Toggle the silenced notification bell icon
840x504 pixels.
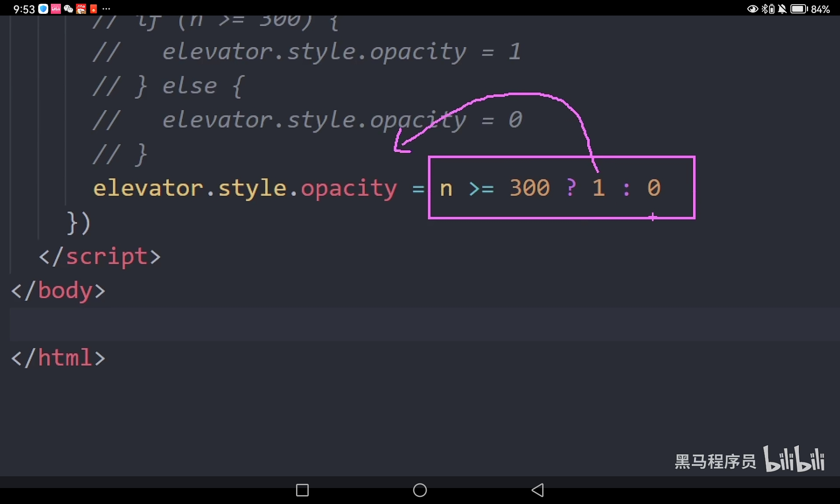tap(782, 8)
